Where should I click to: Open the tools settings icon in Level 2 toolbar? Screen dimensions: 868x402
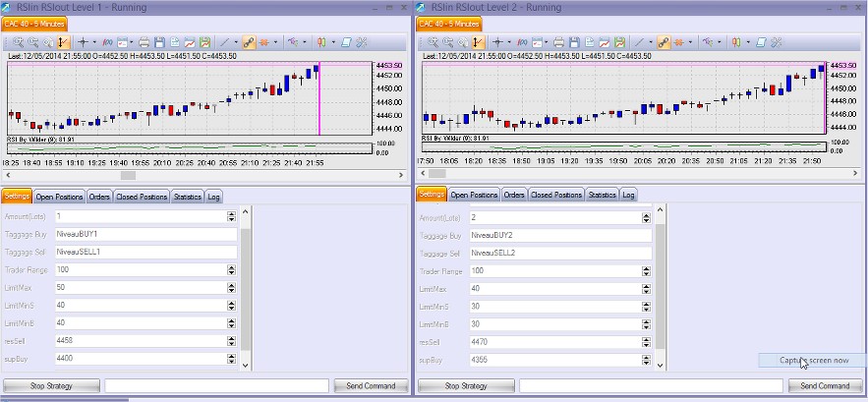pyautogui.click(x=777, y=42)
